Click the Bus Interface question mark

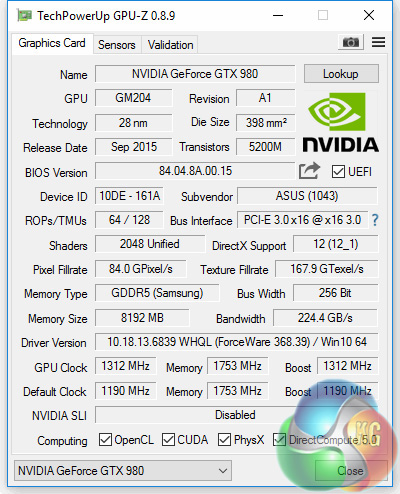pos(375,220)
